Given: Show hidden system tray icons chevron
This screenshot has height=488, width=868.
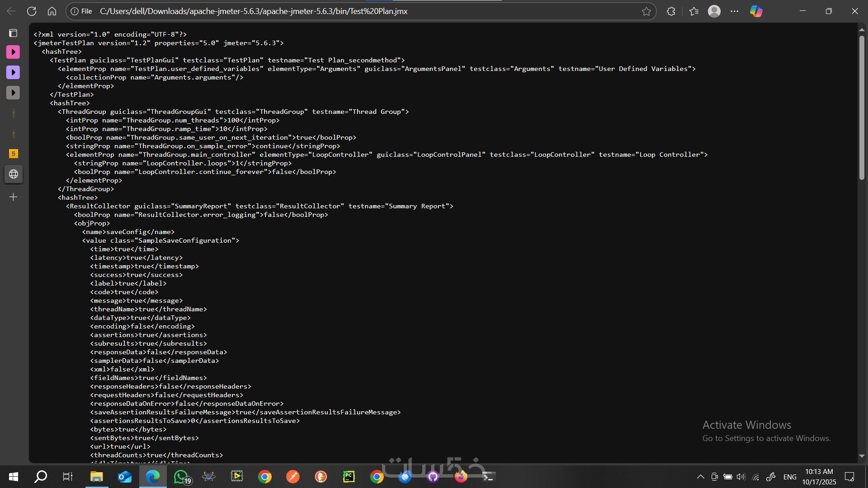Looking at the screenshot, I should 700,477.
